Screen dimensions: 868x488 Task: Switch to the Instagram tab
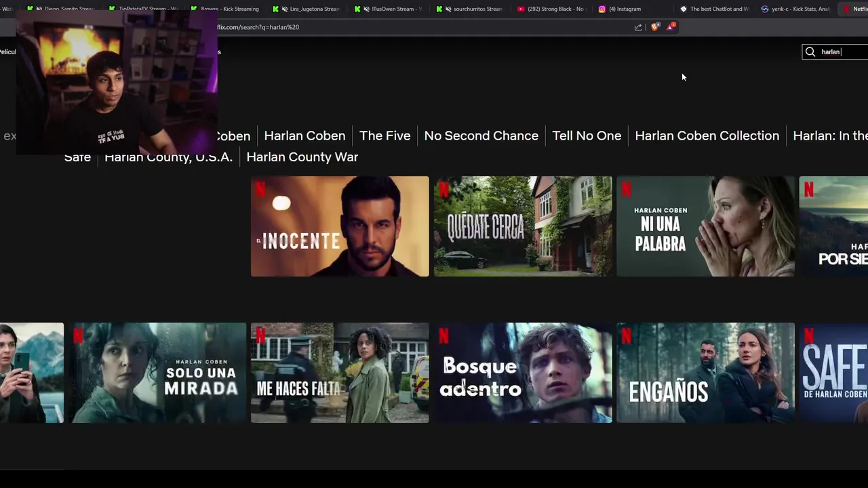(x=635, y=9)
